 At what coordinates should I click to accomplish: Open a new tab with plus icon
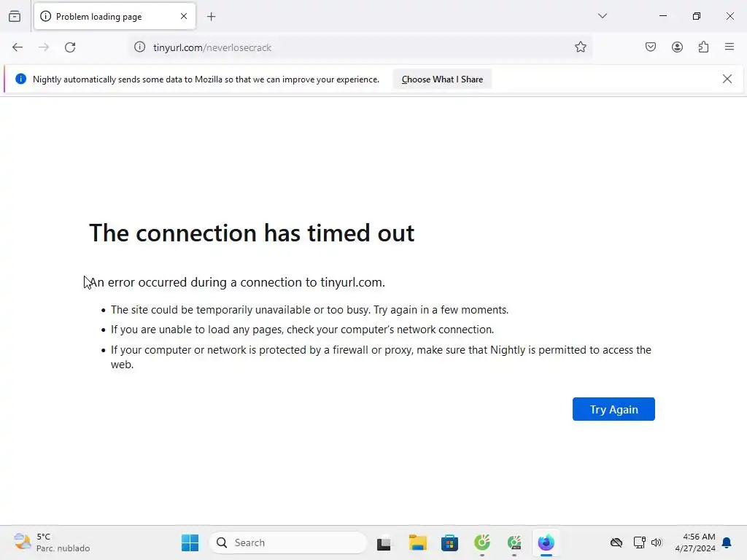point(212,17)
